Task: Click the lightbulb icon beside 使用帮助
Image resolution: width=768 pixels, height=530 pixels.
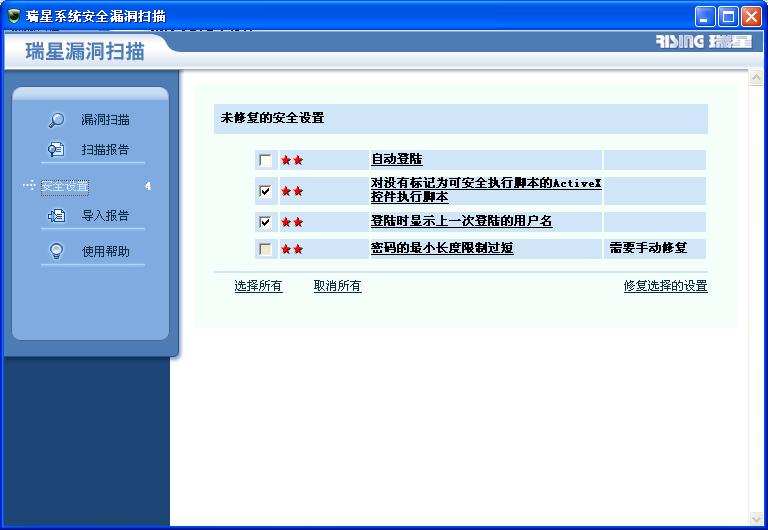Action: 56,251
